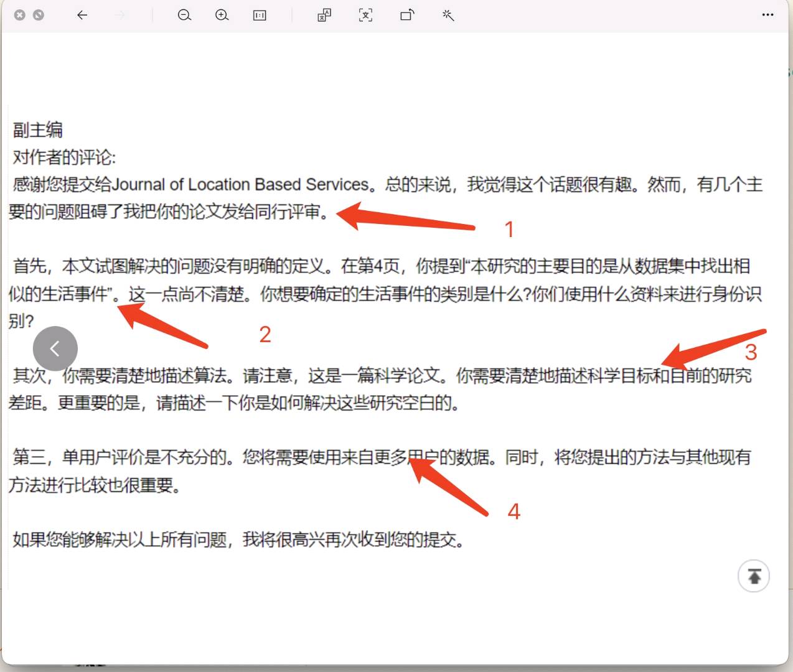Click the red annotation number 3

(751, 353)
